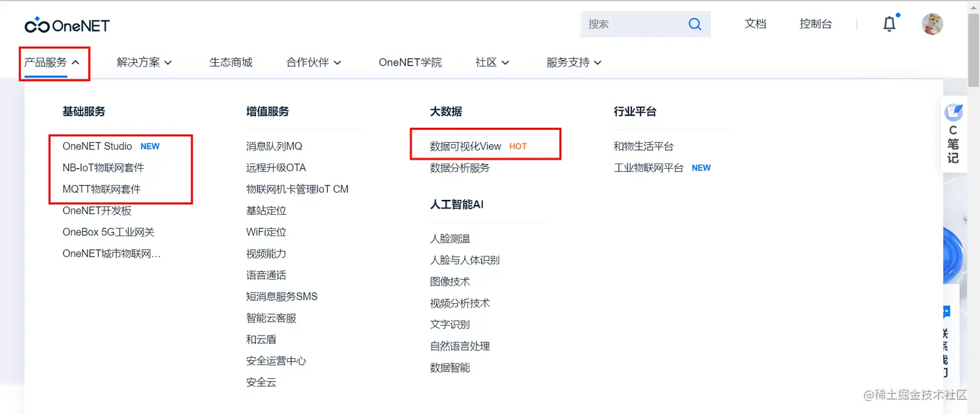Click the 增值服务 heading

pyautogui.click(x=268, y=111)
